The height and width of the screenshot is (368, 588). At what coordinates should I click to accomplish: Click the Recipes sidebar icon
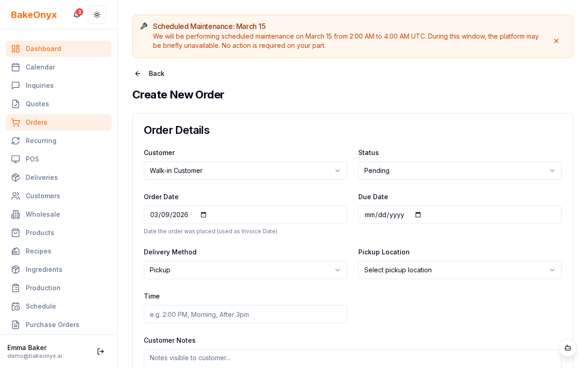(16, 251)
